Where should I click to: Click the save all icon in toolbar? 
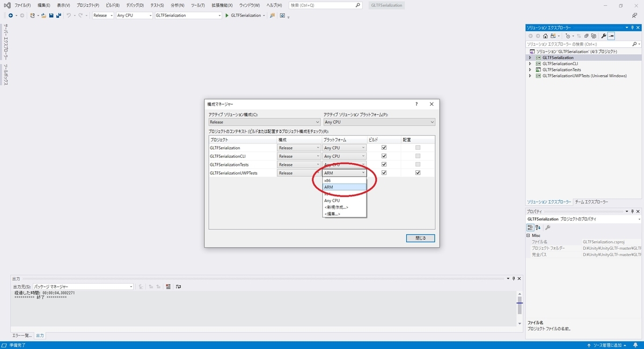pyautogui.click(x=57, y=15)
